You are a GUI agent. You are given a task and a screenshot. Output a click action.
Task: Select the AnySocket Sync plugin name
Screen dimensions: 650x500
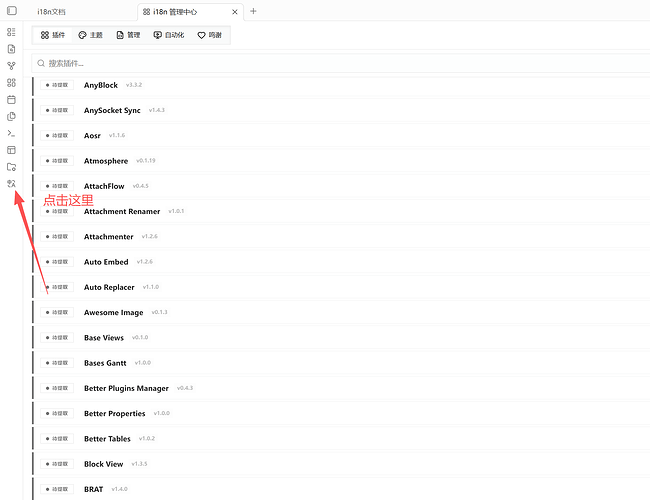point(112,110)
